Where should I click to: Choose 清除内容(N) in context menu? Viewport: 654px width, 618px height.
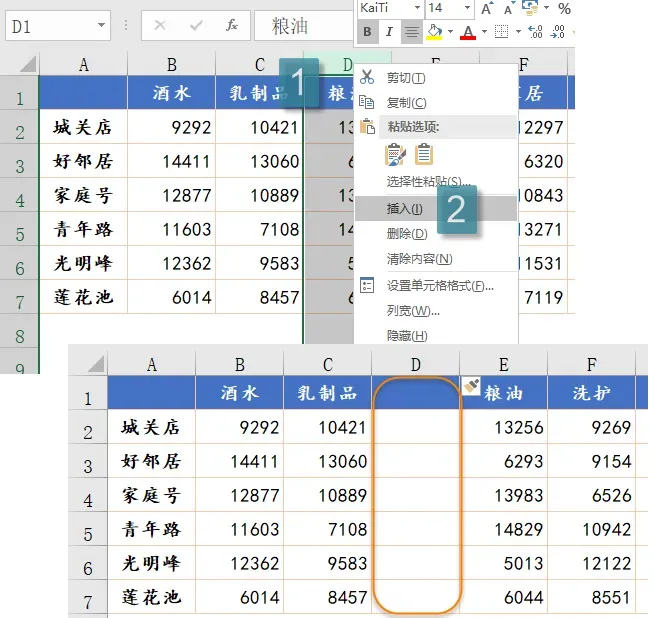[436, 259]
